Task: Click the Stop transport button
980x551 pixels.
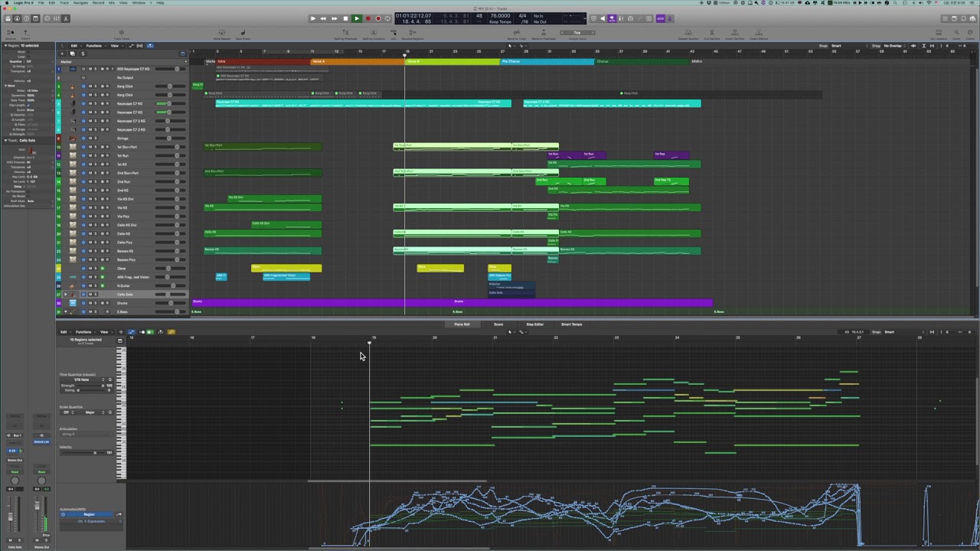Action: (x=345, y=18)
